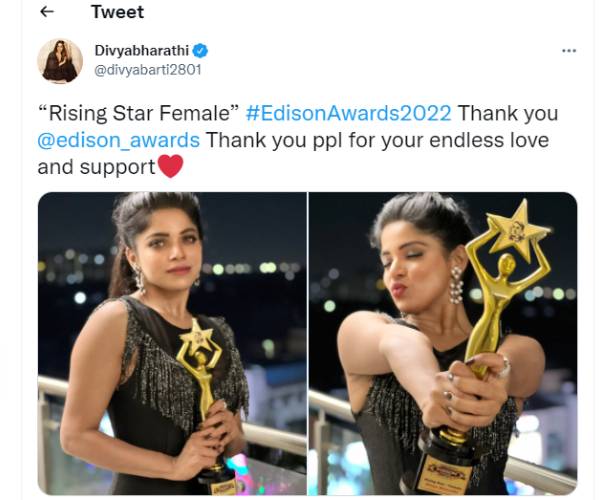Screen dimensions: 600x500
Task: Click the woman's face in left photo
Action: (172, 250)
